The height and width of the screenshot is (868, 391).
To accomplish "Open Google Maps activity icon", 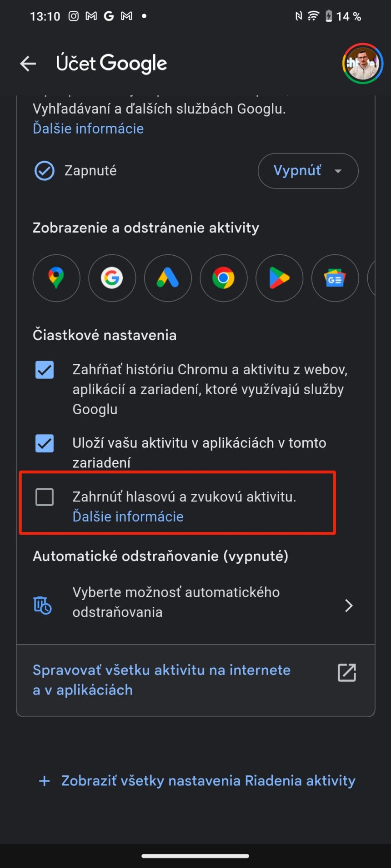I will pyautogui.click(x=56, y=278).
